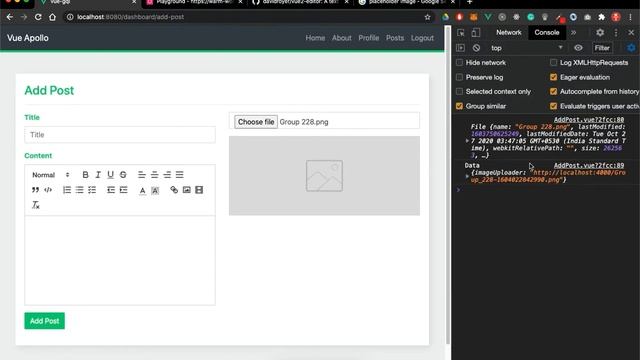Open the Home nav link
The height and width of the screenshot is (360, 640).
pyautogui.click(x=315, y=38)
